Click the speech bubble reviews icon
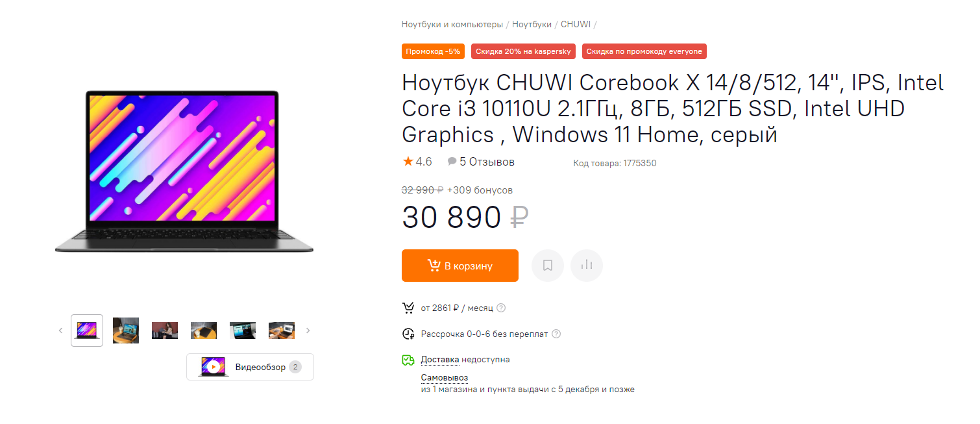 tap(452, 162)
